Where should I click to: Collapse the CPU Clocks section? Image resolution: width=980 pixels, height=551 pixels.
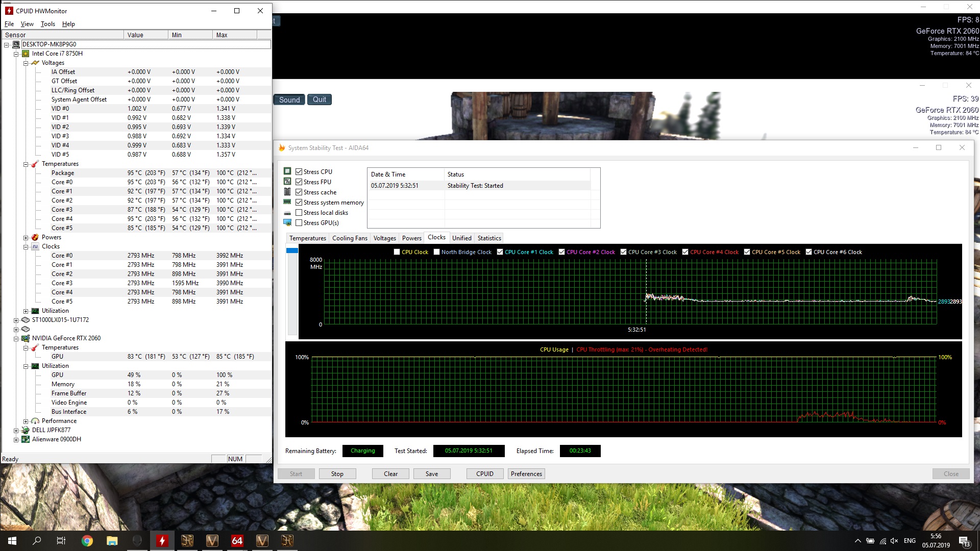(26, 246)
